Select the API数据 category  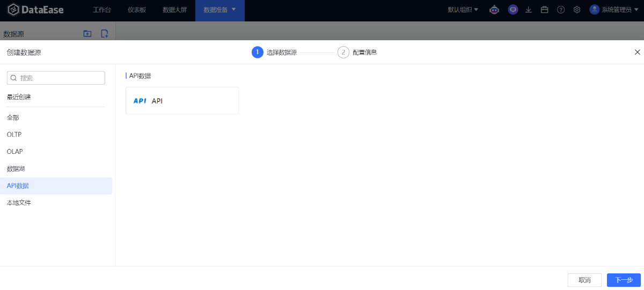[x=56, y=186]
